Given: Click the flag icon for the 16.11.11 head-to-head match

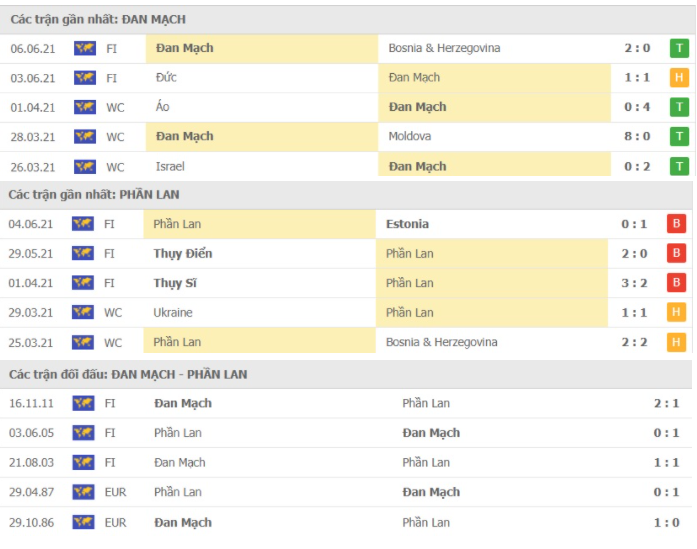Looking at the screenshot, I should coord(83,404).
